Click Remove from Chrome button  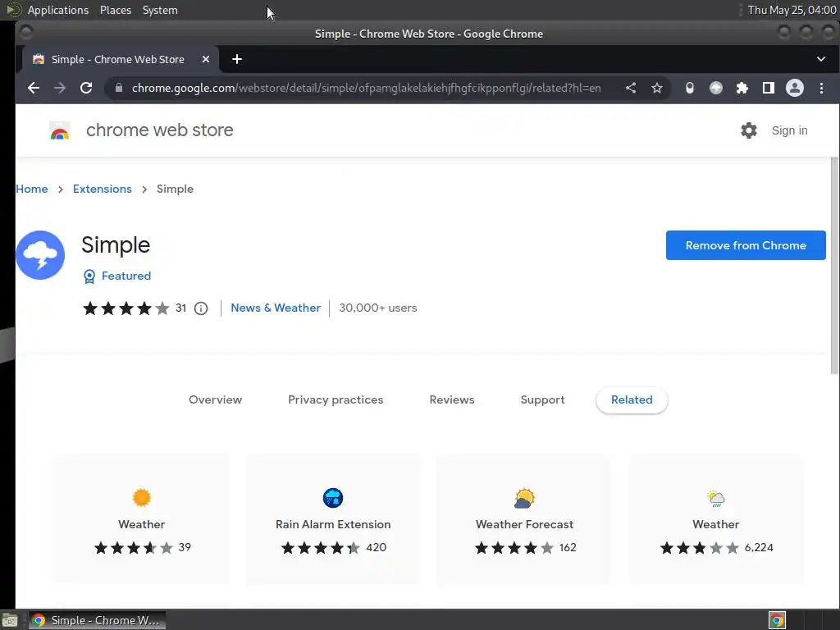[746, 245]
